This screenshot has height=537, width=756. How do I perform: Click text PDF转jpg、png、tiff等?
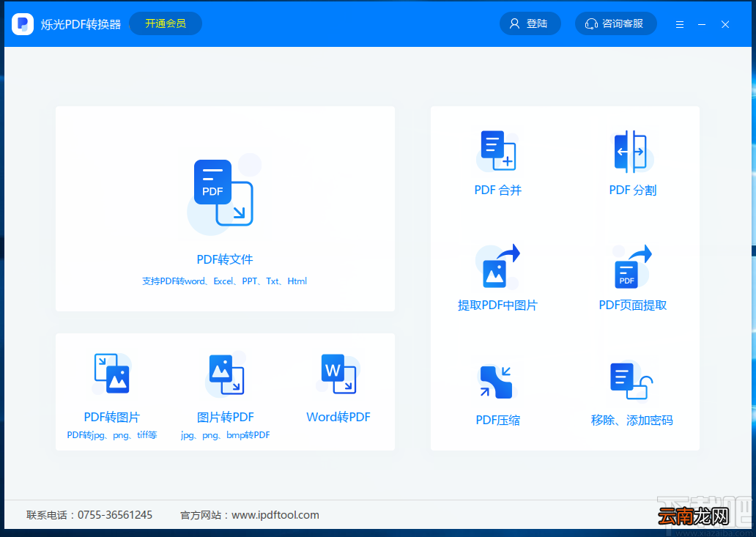pos(112,435)
